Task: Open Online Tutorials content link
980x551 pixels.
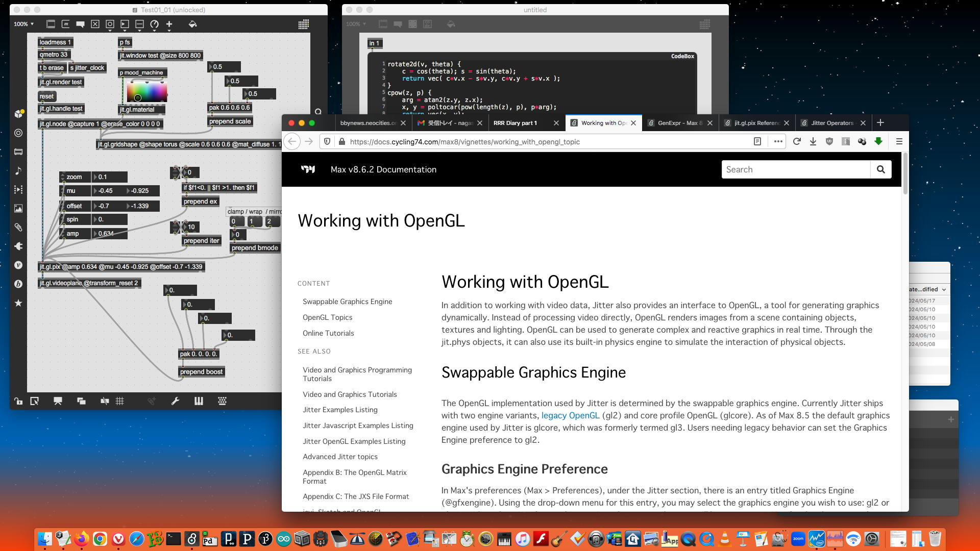Action: click(x=328, y=333)
